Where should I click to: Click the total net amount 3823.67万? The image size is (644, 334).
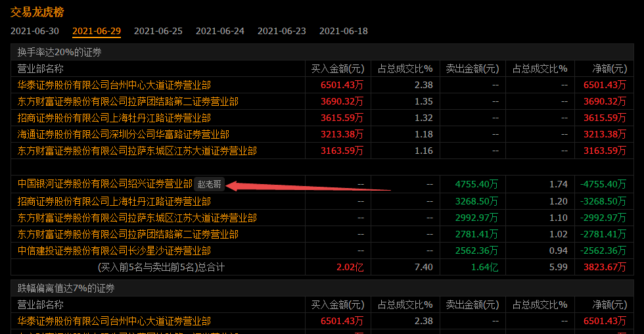point(605,268)
